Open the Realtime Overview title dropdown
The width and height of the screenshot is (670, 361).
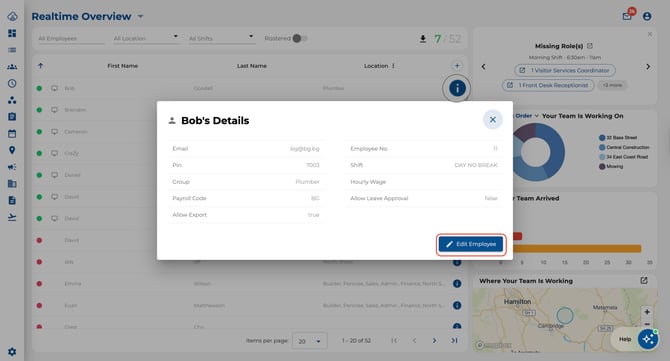(x=141, y=17)
